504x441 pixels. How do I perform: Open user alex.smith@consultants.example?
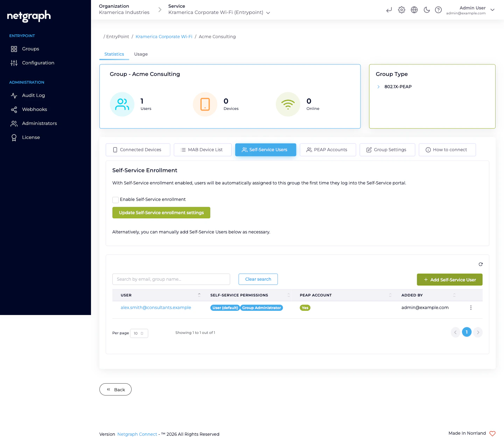click(x=156, y=308)
